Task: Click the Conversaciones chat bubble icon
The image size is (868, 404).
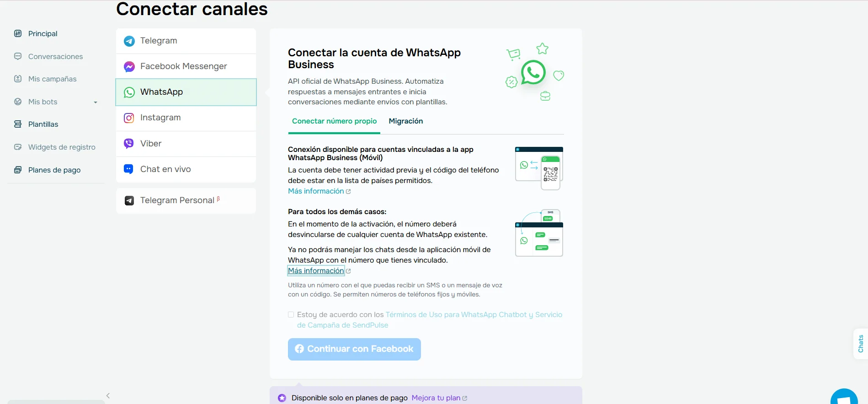Action: point(18,56)
